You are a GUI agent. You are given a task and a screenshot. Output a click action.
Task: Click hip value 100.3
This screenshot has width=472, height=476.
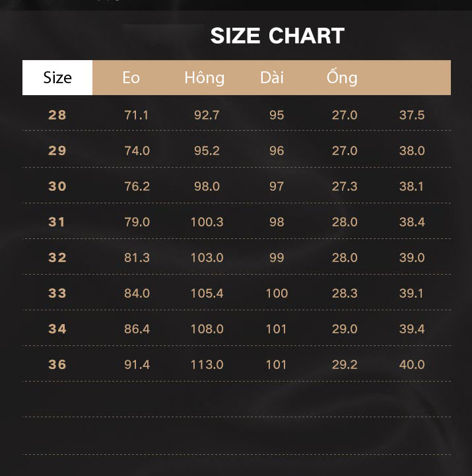coord(207,222)
